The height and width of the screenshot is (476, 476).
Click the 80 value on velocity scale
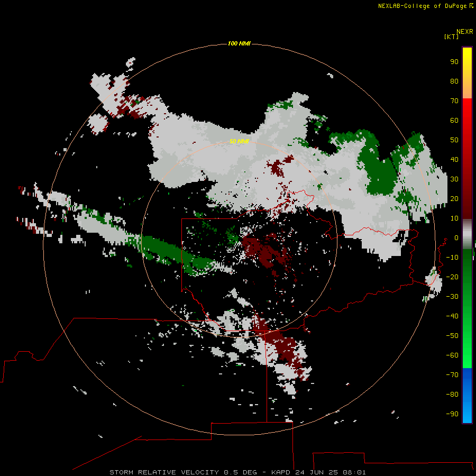(x=454, y=81)
